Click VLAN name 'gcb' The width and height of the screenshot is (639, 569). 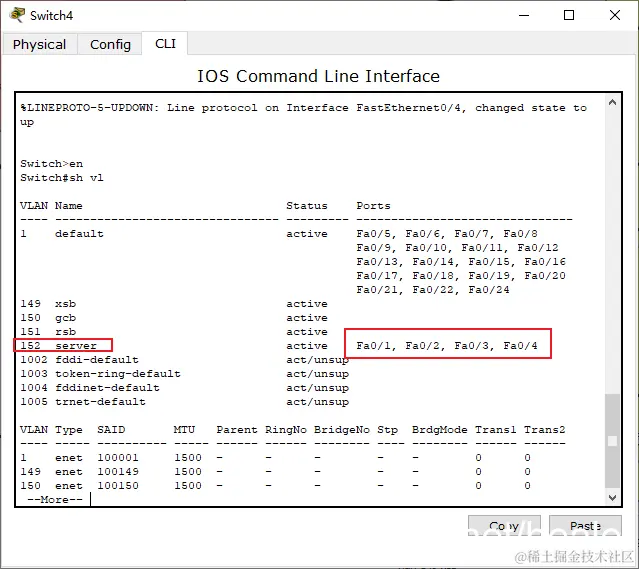tap(65, 318)
